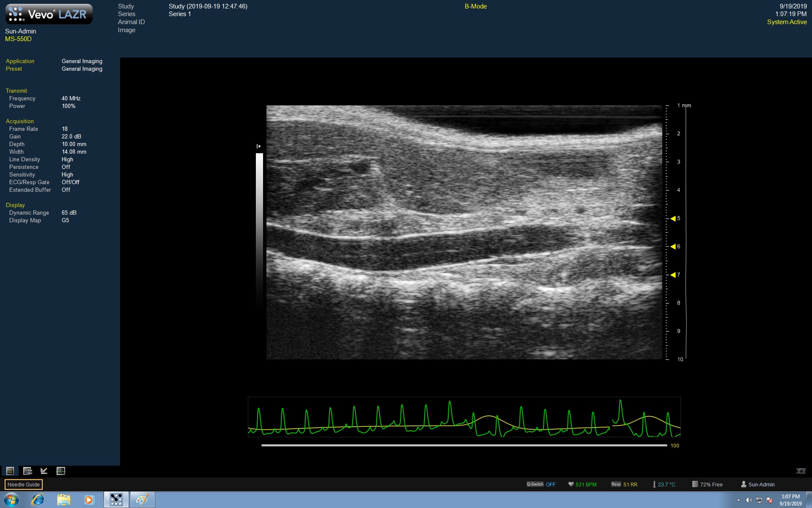The image size is (812, 508).
Task: Open the parameter list panel icon
Action: pos(10,471)
